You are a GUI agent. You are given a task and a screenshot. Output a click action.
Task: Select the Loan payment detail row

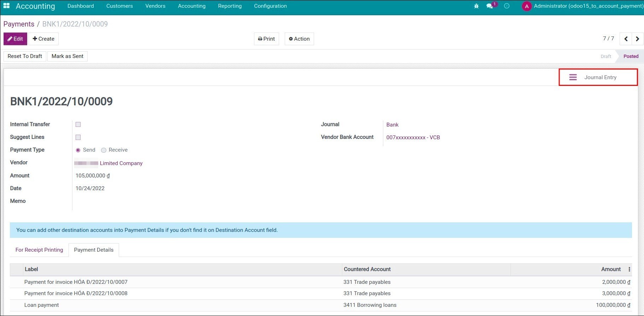coord(177,305)
